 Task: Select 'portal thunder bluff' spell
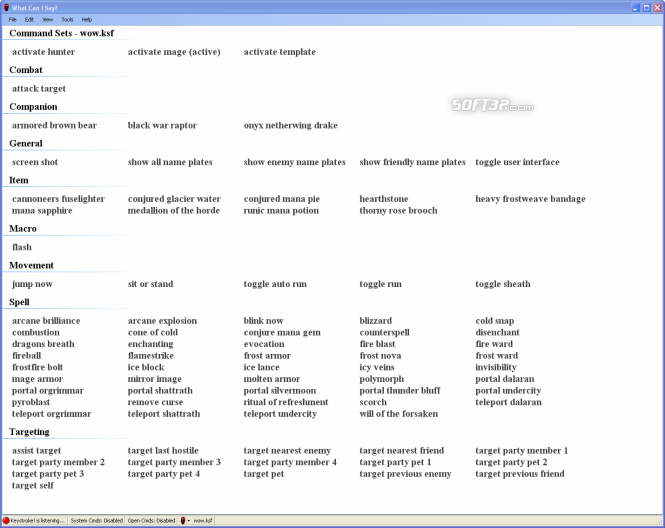coord(400,390)
